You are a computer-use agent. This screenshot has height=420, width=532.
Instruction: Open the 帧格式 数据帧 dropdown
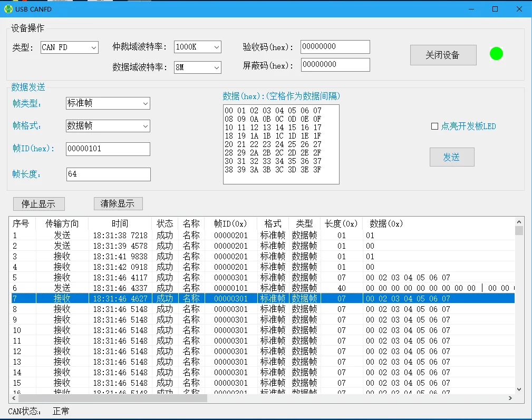108,126
